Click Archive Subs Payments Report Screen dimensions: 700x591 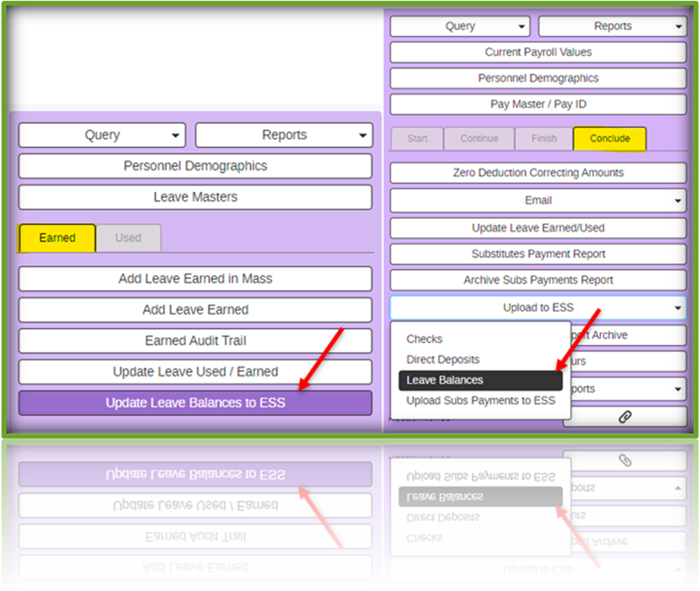(x=539, y=280)
